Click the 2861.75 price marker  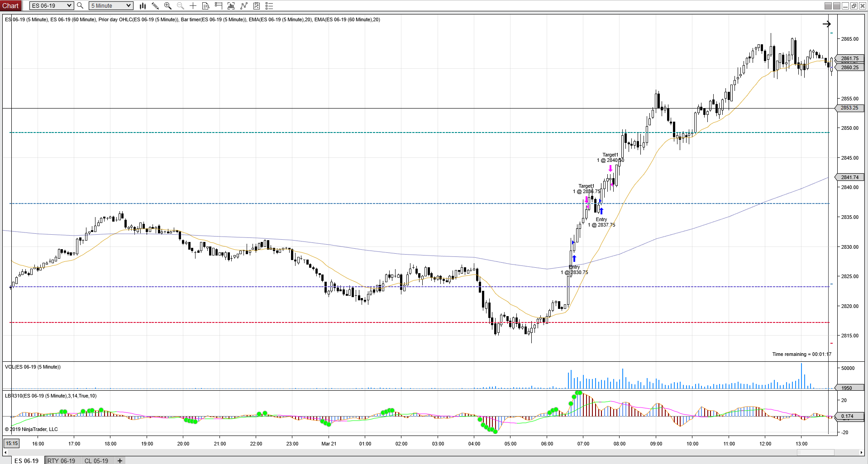click(x=849, y=58)
